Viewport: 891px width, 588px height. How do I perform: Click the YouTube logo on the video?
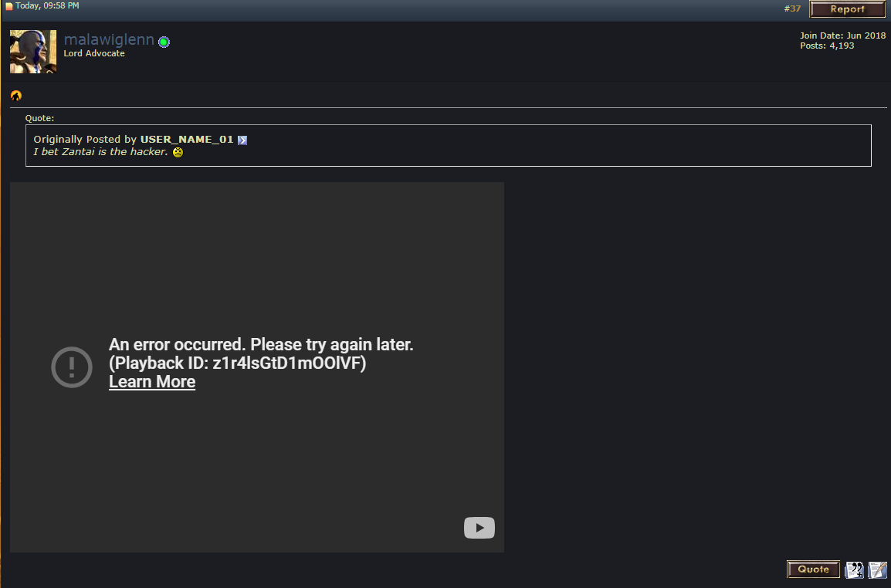click(x=479, y=528)
